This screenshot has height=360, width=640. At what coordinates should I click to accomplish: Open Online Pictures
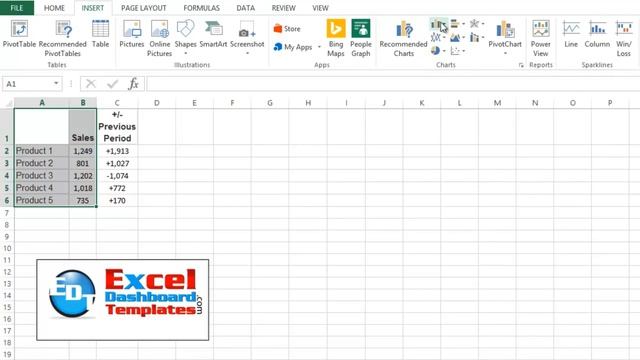click(160, 39)
